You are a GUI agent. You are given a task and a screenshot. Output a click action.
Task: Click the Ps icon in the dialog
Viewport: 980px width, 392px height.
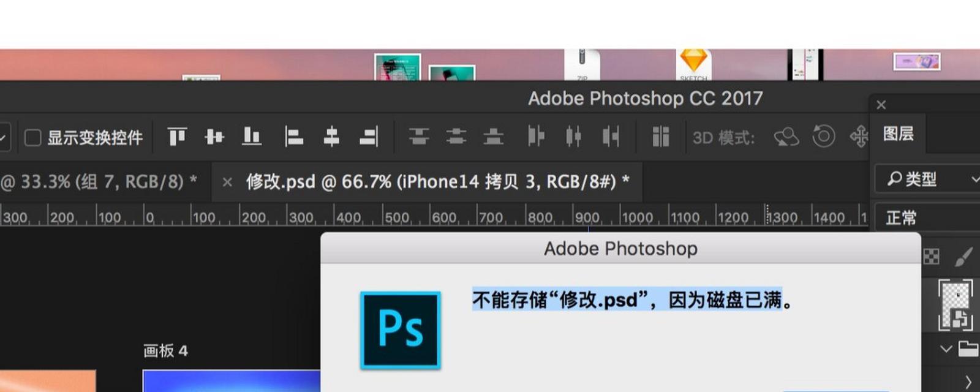coord(401,330)
